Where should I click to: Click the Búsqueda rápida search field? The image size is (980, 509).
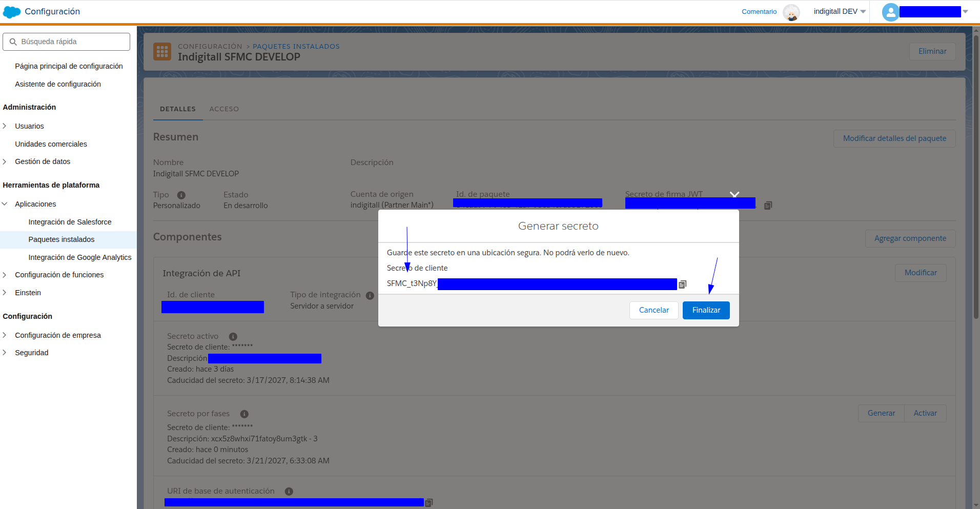click(x=67, y=42)
